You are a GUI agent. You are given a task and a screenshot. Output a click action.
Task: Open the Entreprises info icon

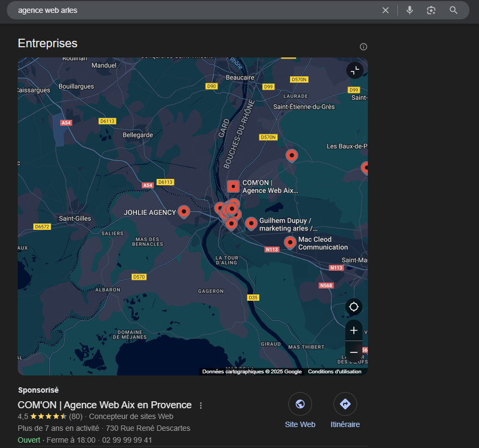(363, 47)
